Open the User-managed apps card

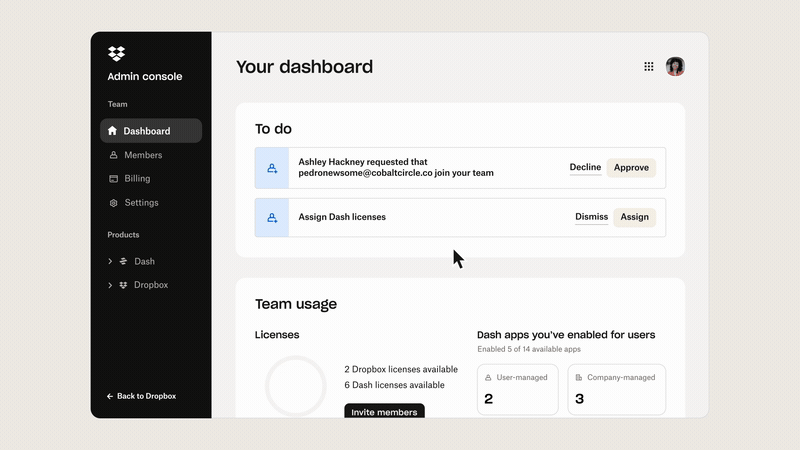pyautogui.click(x=518, y=389)
